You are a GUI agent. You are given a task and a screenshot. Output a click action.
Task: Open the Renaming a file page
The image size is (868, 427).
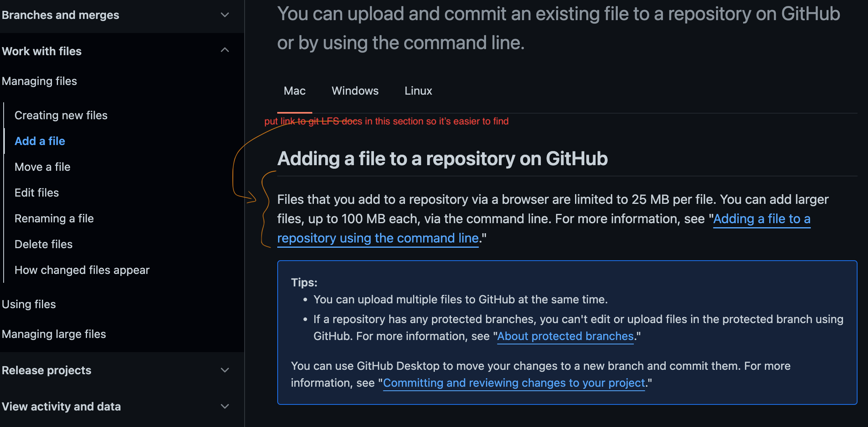54,218
